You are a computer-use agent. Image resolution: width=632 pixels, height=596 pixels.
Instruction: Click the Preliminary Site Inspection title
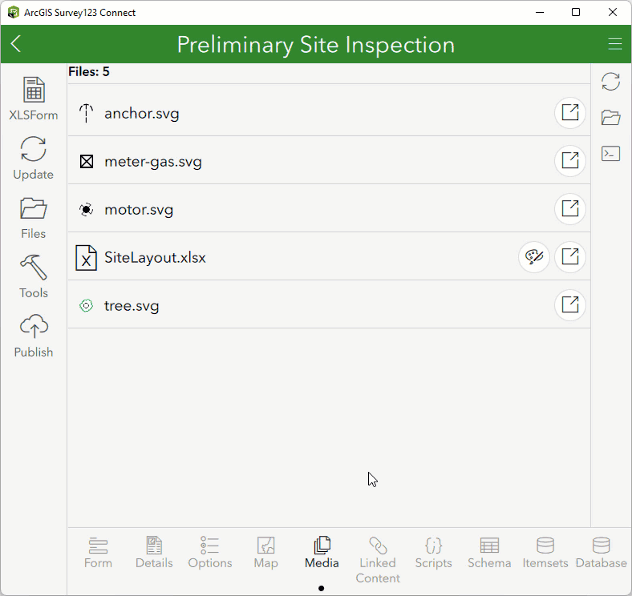316,44
